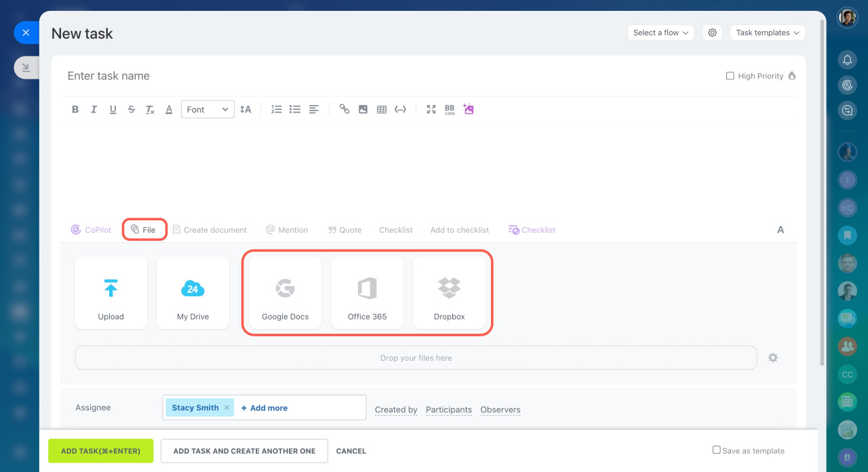This screenshot has width=868, height=472.
Task: Toggle the text editor panel 'A'
Action: coord(781,230)
